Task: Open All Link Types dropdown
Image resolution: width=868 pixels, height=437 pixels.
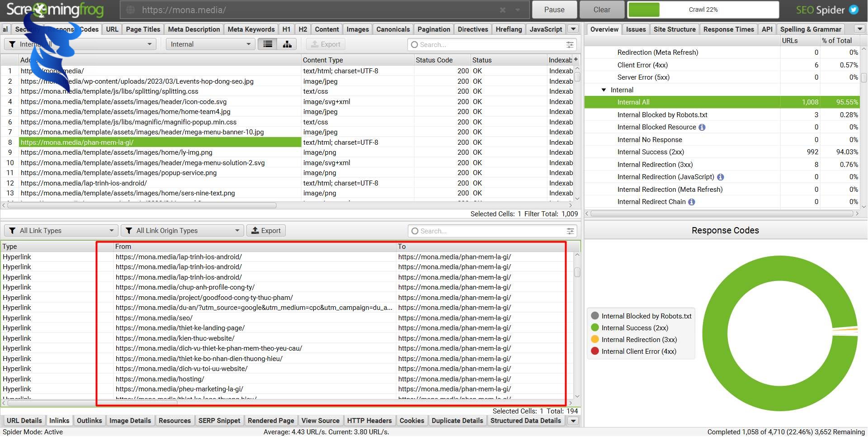Action: click(x=61, y=231)
